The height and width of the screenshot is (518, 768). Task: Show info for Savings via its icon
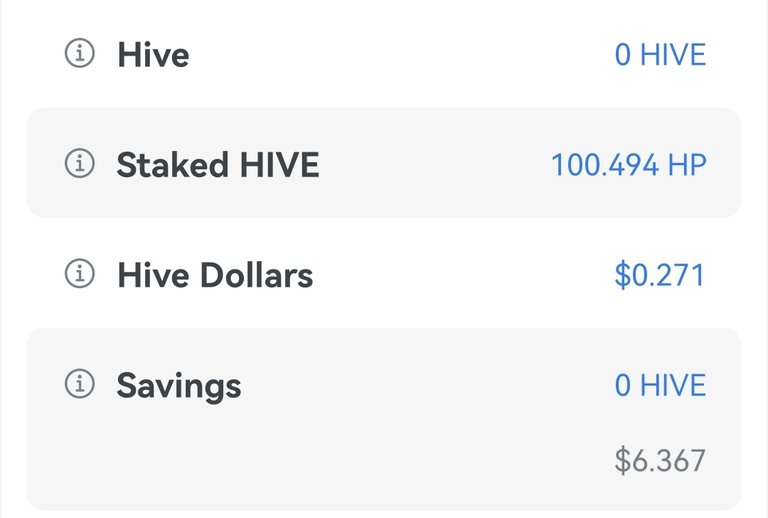[79, 383]
